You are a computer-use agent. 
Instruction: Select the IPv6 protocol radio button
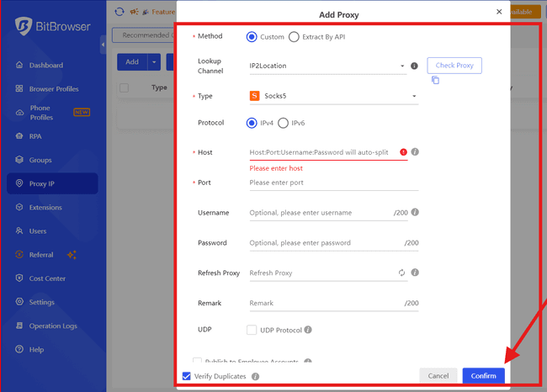click(283, 123)
